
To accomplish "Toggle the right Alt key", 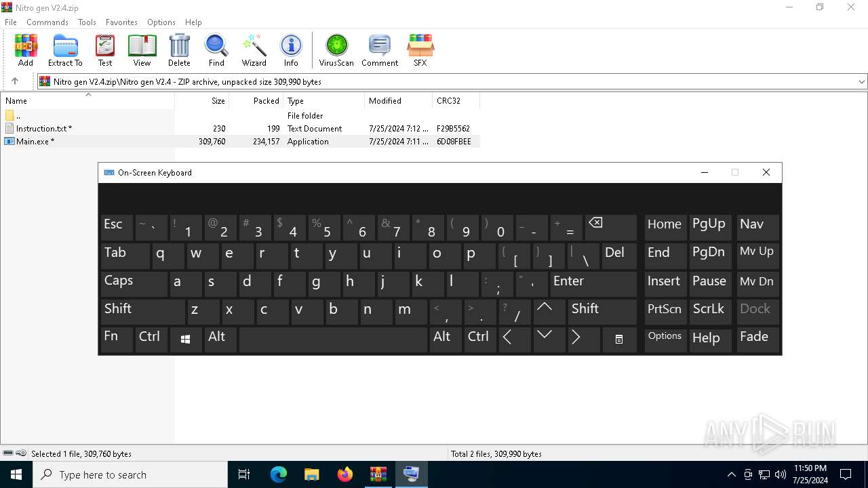I will pos(445,339).
